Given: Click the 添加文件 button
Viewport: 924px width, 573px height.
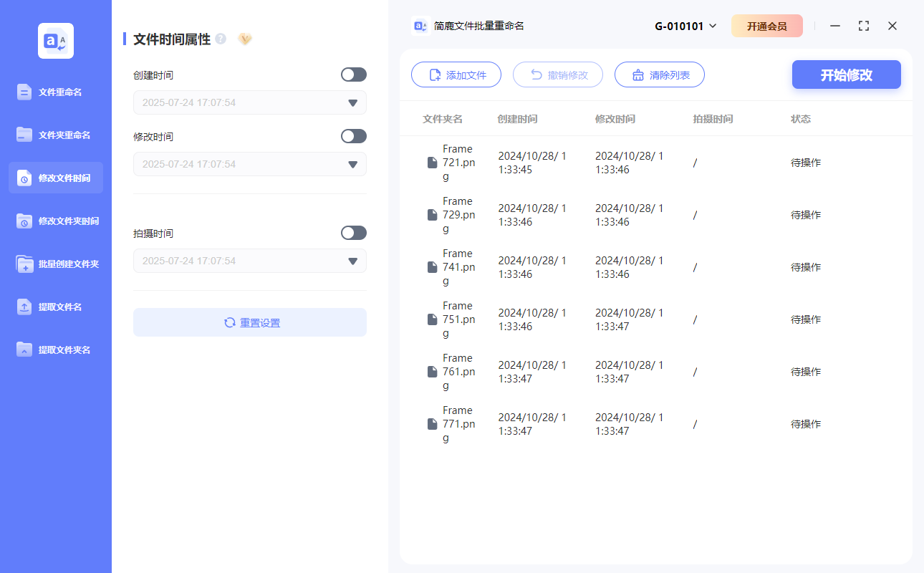Looking at the screenshot, I should (456, 74).
